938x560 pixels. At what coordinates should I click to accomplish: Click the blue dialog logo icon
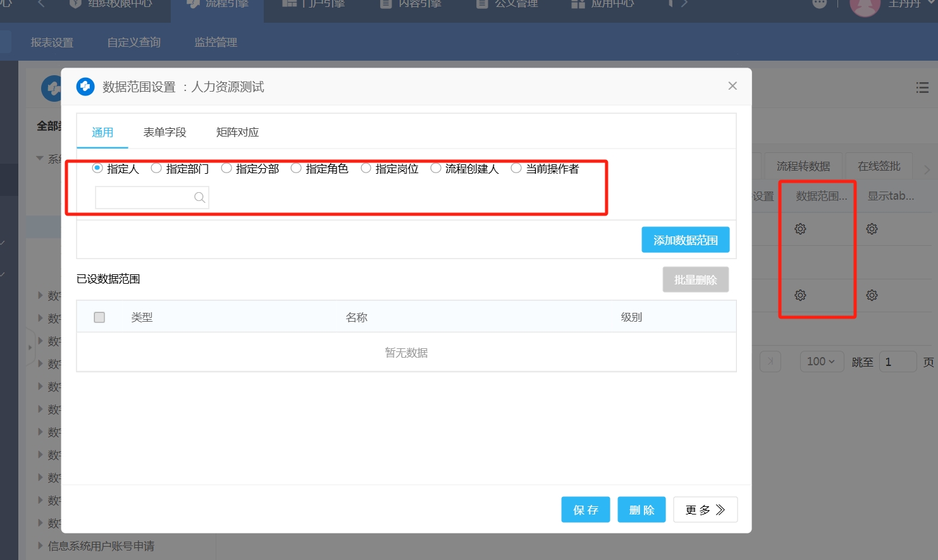click(85, 87)
